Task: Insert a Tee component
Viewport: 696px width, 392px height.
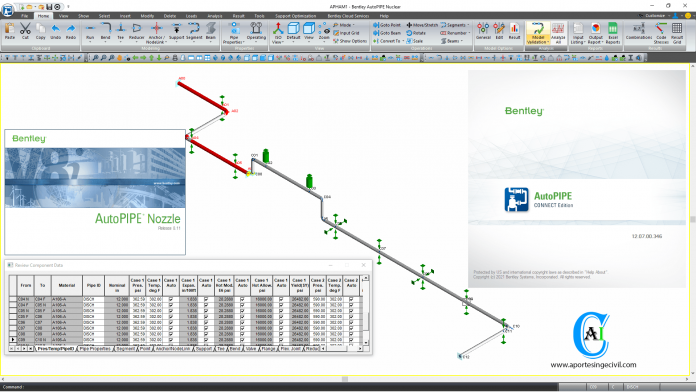Action: (x=121, y=32)
